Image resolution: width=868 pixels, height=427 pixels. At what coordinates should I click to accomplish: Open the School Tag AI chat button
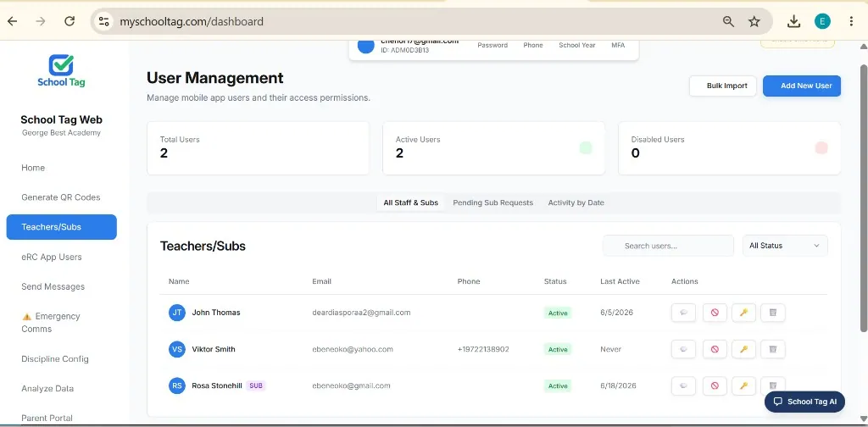pos(804,402)
